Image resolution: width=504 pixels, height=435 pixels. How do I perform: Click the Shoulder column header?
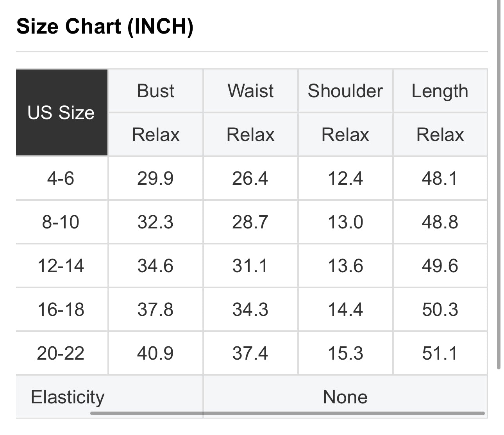pyautogui.click(x=345, y=91)
